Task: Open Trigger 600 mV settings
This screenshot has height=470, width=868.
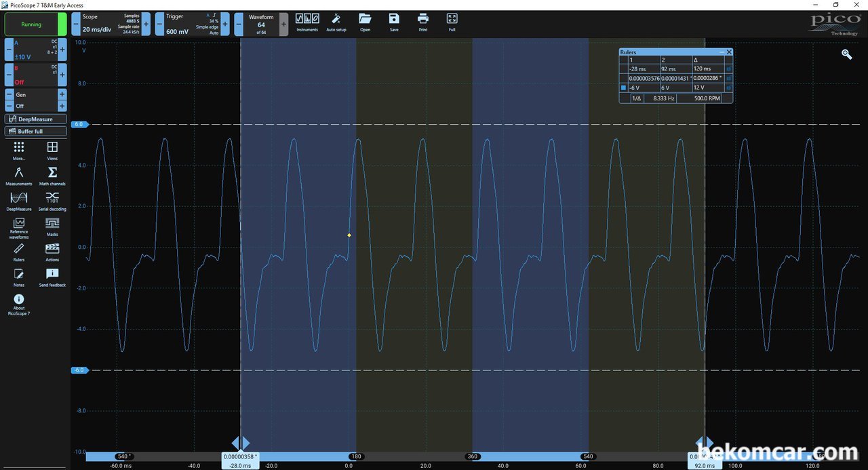Action: pos(192,24)
